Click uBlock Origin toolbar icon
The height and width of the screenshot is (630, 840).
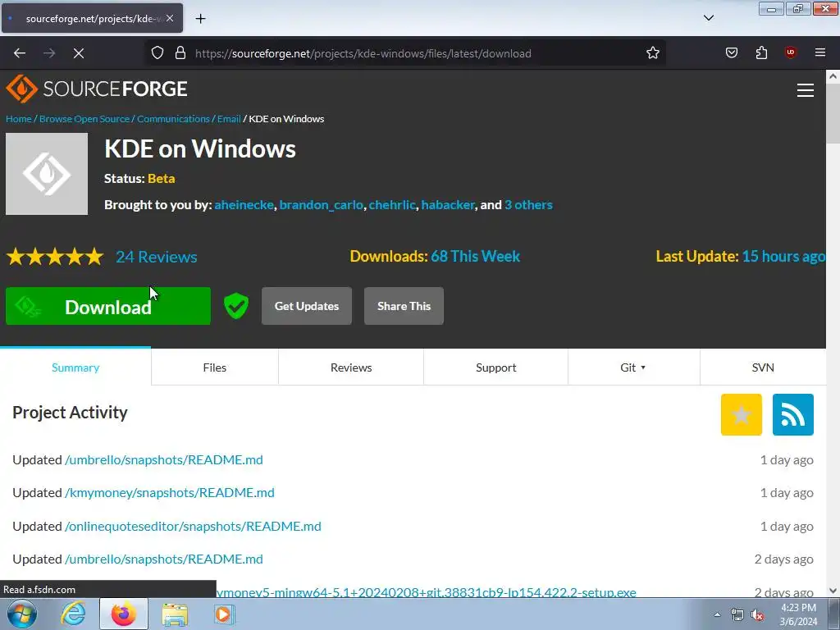pyautogui.click(x=790, y=52)
